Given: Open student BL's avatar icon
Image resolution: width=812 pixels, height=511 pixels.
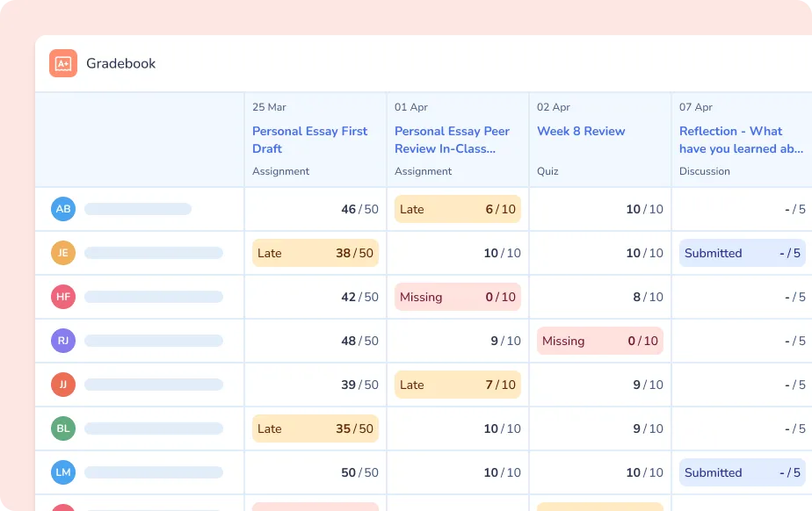Looking at the screenshot, I should pos(62,428).
